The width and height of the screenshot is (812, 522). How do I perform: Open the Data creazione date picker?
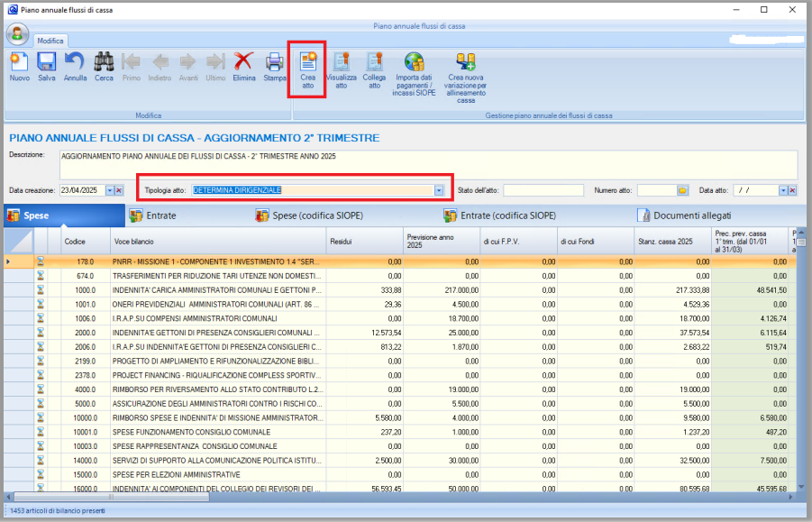pos(109,190)
